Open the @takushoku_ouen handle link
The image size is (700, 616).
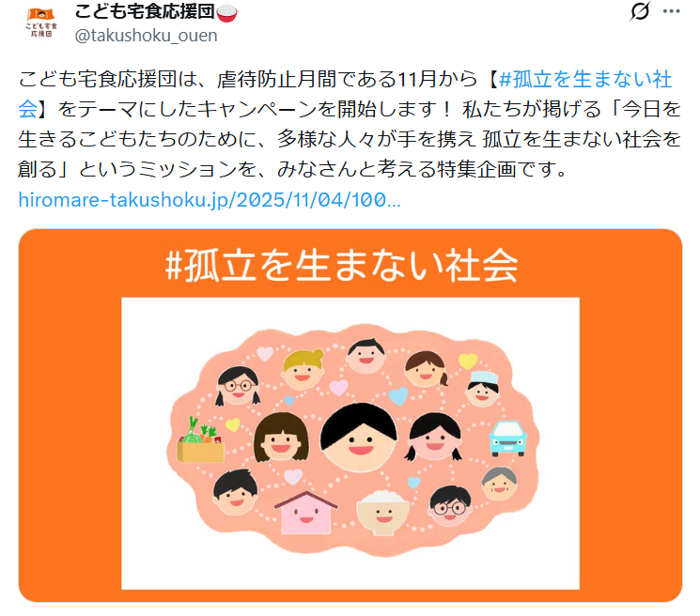pyautogui.click(x=146, y=36)
